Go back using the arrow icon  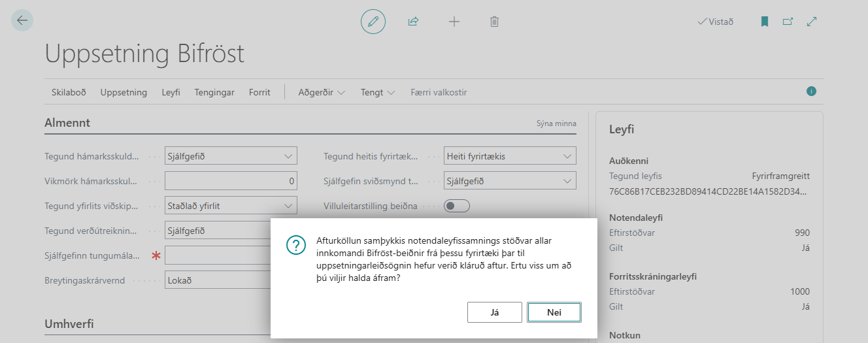[22, 20]
